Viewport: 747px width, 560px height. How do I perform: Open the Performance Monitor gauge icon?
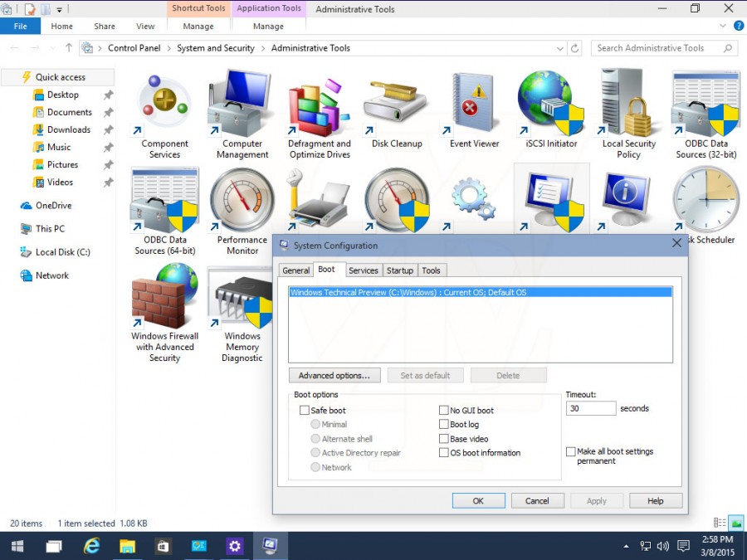tap(242, 199)
